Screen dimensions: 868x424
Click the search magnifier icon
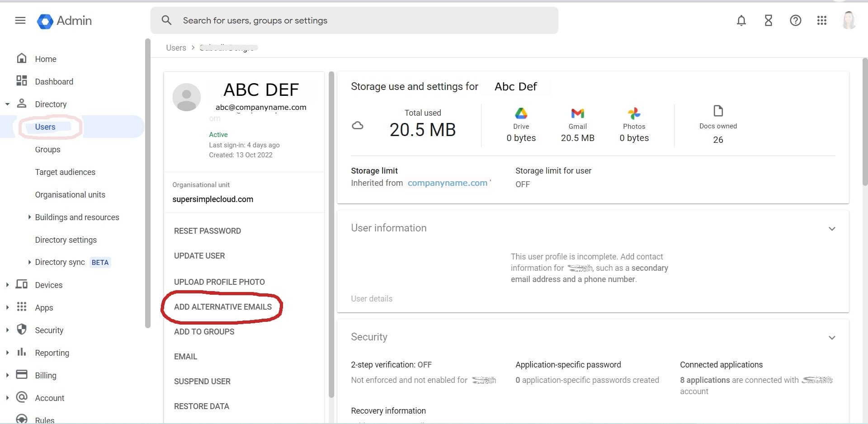coord(166,20)
